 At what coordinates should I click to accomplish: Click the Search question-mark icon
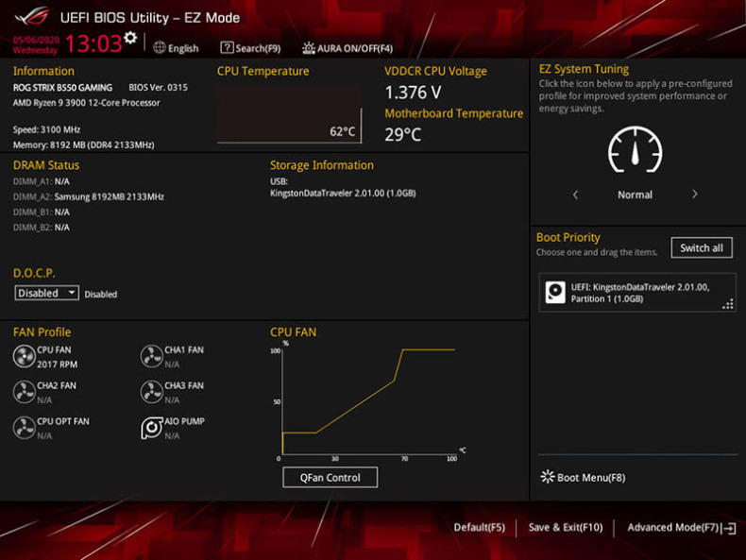(x=227, y=47)
